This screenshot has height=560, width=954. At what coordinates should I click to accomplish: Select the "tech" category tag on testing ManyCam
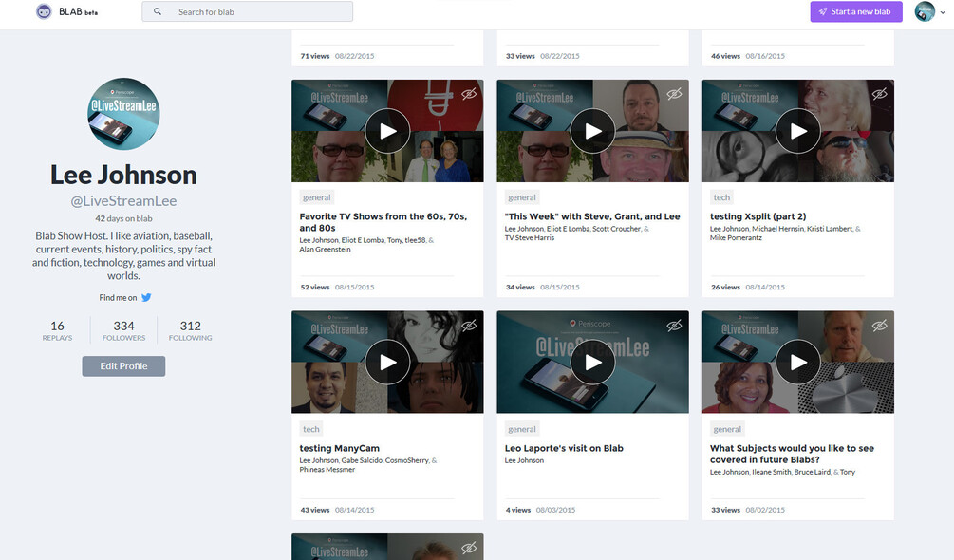[309, 428]
